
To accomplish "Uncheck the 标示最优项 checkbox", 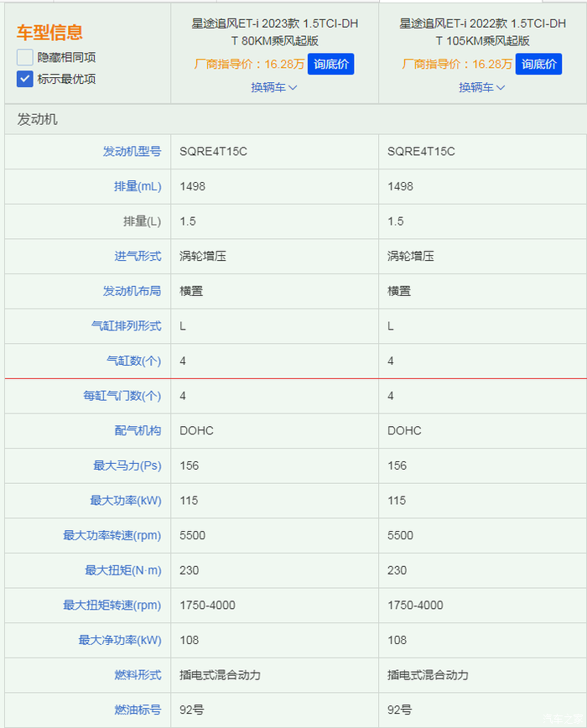I will 24,79.
